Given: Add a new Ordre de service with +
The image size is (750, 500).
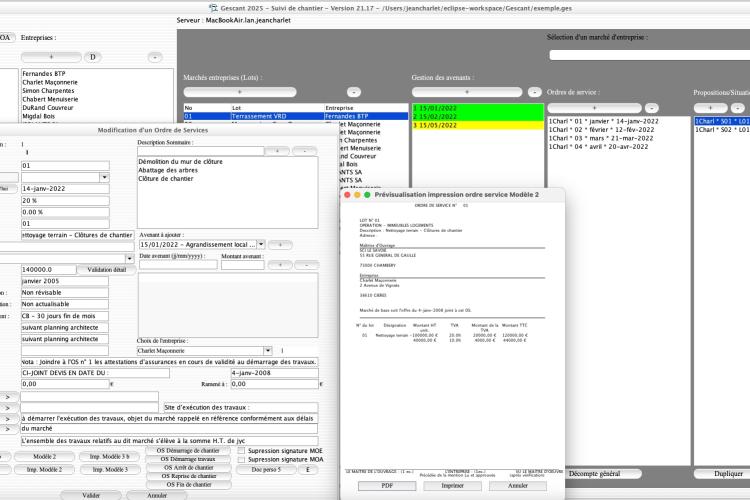Looking at the screenshot, I should [594, 108].
